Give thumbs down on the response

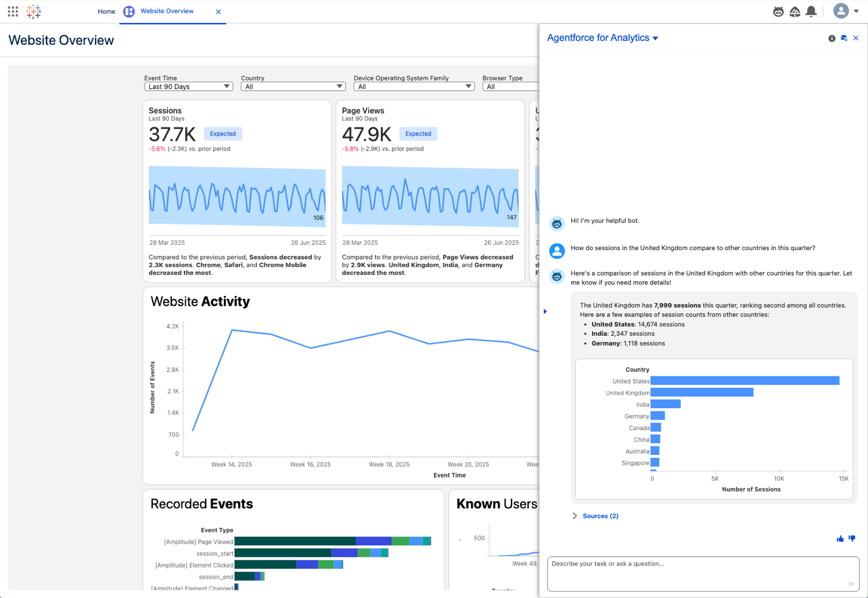click(852, 538)
